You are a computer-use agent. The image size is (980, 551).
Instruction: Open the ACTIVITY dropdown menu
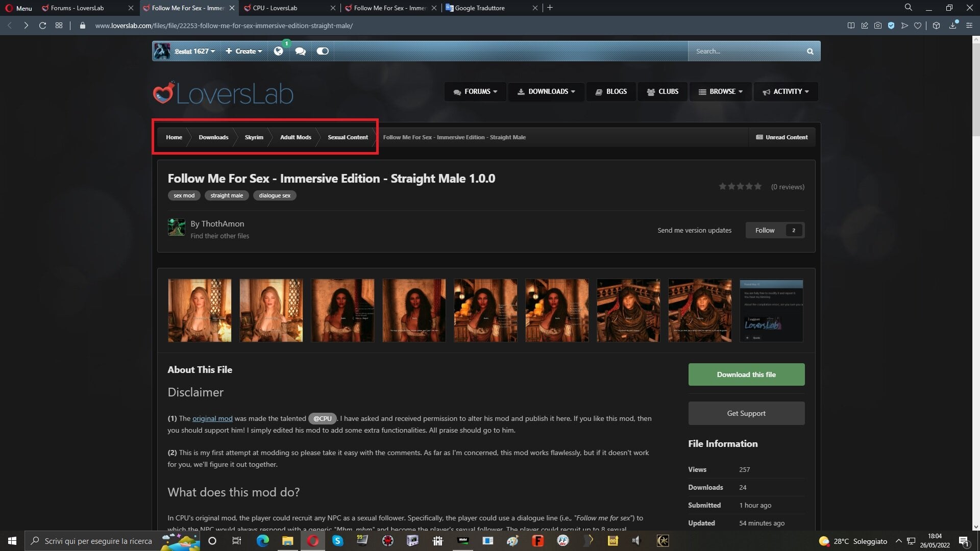click(786, 92)
